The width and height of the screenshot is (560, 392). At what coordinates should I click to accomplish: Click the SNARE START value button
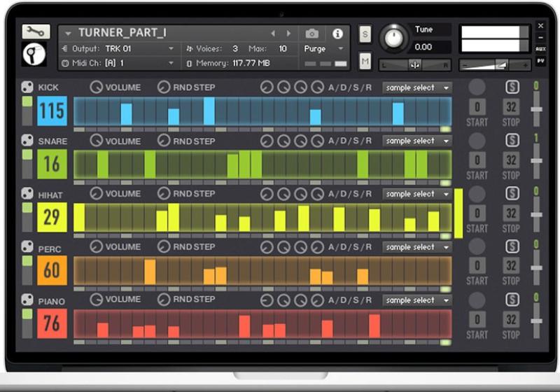click(477, 160)
